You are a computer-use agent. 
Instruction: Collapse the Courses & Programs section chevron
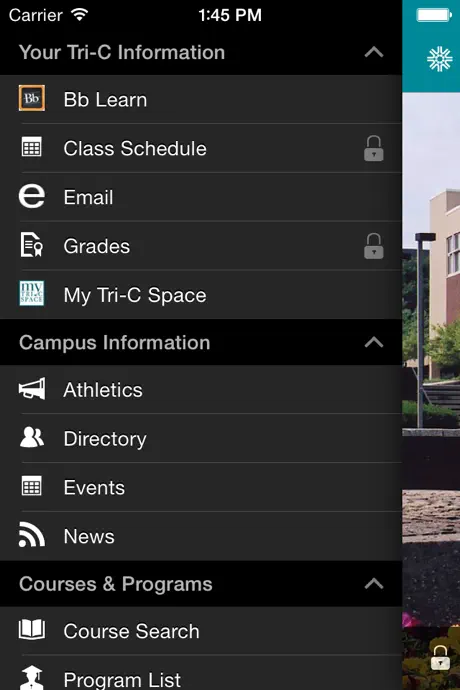tap(374, 584)
